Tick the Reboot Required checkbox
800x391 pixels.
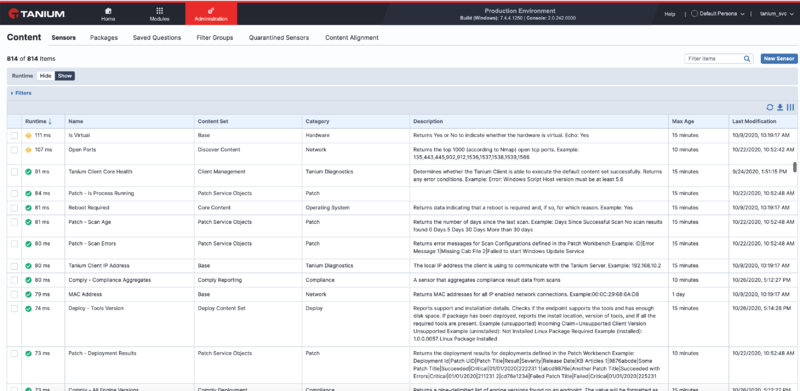14,208
